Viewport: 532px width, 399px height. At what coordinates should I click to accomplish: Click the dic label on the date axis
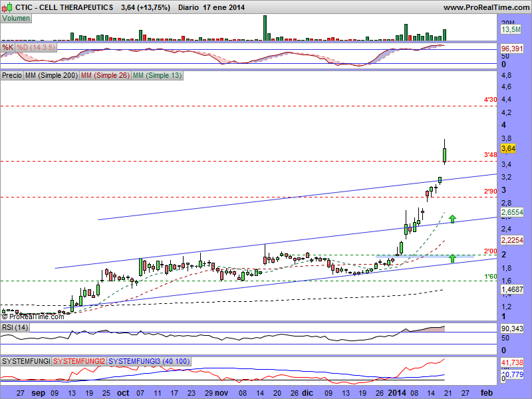coord(307,393)
